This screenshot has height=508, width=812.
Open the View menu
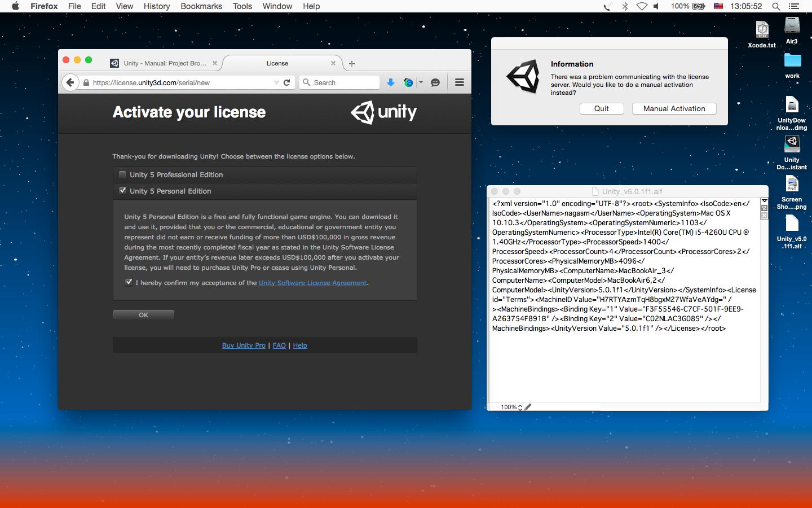point(125,6)
